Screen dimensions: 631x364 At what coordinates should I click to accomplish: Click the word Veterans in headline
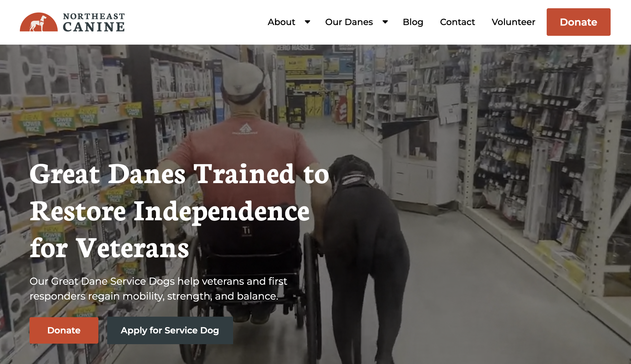[133, 248]
